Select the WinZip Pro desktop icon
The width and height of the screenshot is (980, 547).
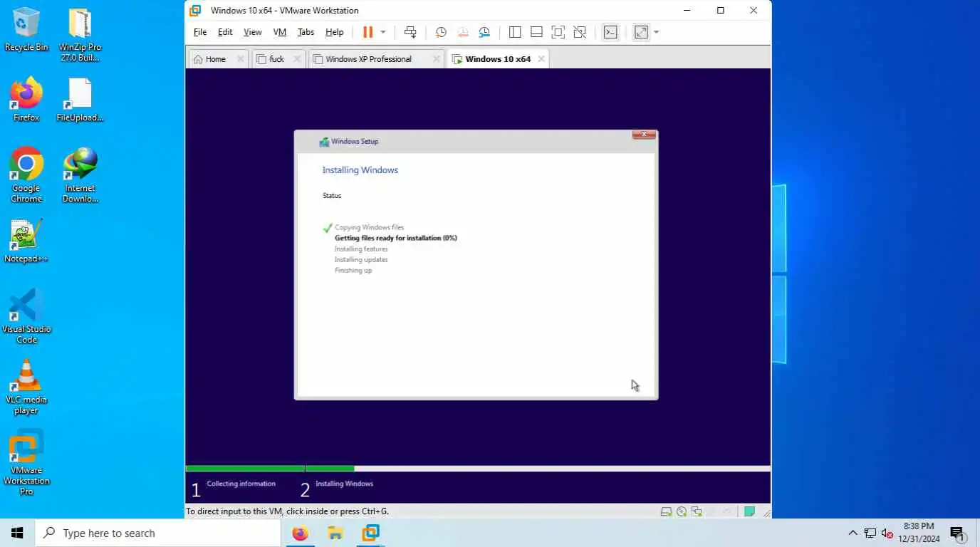tap(80, 35)
